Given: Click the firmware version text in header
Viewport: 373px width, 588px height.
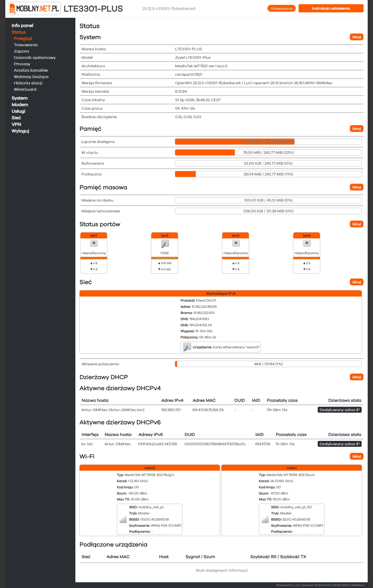Looking at the screenshot, I should tap(169, 8).
